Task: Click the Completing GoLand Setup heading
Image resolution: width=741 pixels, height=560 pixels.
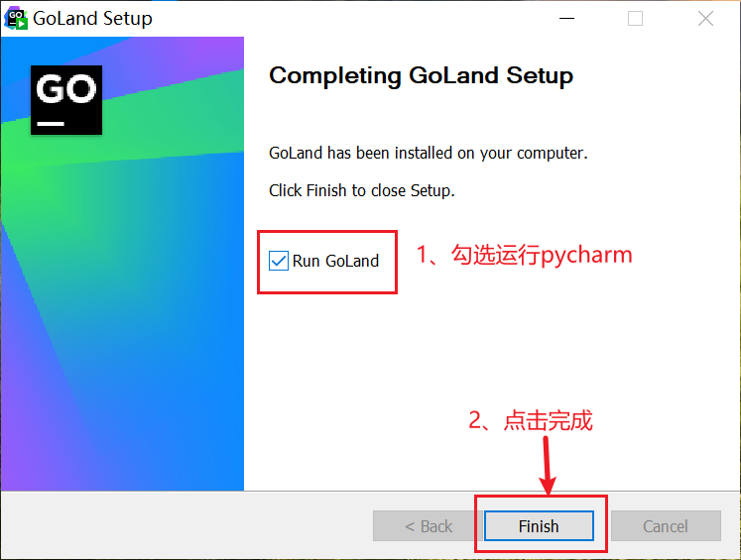Action: point(421,76)
